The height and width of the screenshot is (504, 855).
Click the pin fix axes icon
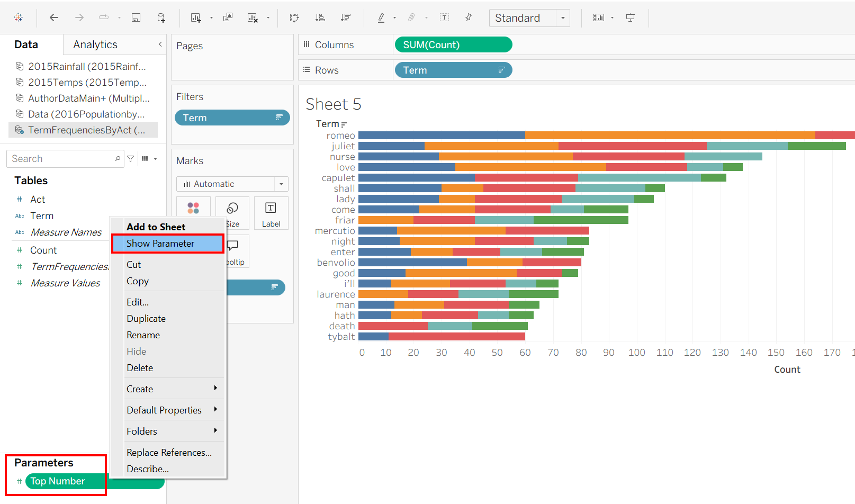coord(469,17)
